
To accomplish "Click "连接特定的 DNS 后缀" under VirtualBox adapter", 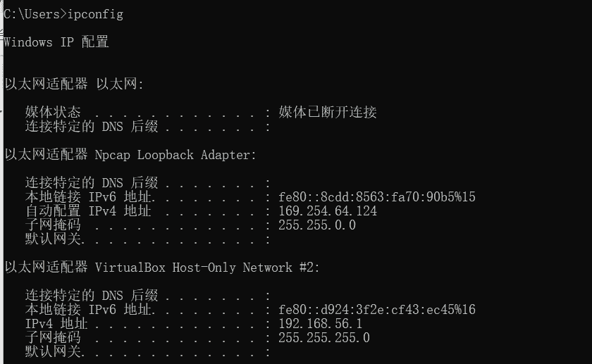I will click(92, 296).
